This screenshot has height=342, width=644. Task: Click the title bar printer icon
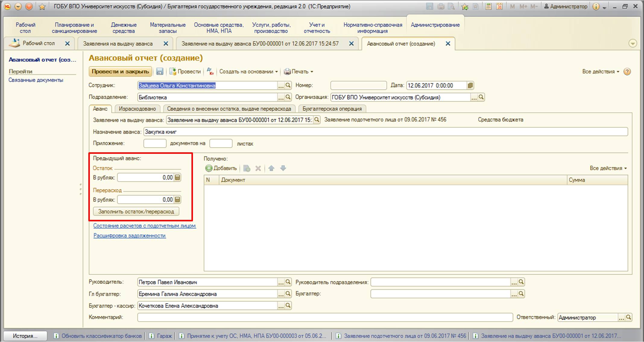click(x=441, y=6)
